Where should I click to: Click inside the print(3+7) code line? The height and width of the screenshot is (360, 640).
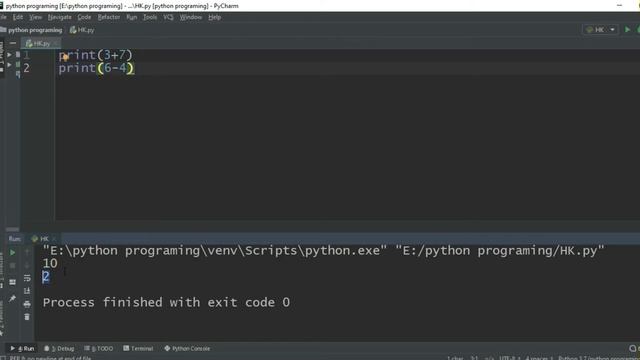[96, 55]
